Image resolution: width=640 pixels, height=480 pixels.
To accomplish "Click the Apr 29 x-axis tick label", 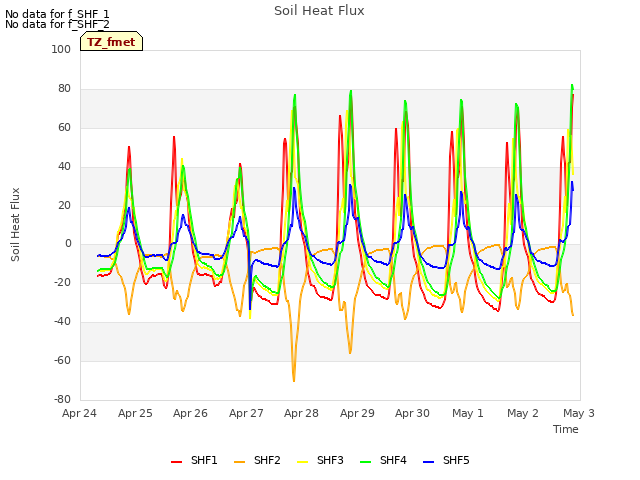I will (x=357, y=413).
